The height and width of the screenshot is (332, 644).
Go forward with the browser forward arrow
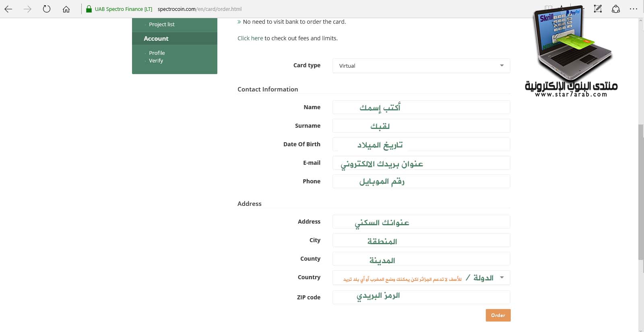click(27, 9)
